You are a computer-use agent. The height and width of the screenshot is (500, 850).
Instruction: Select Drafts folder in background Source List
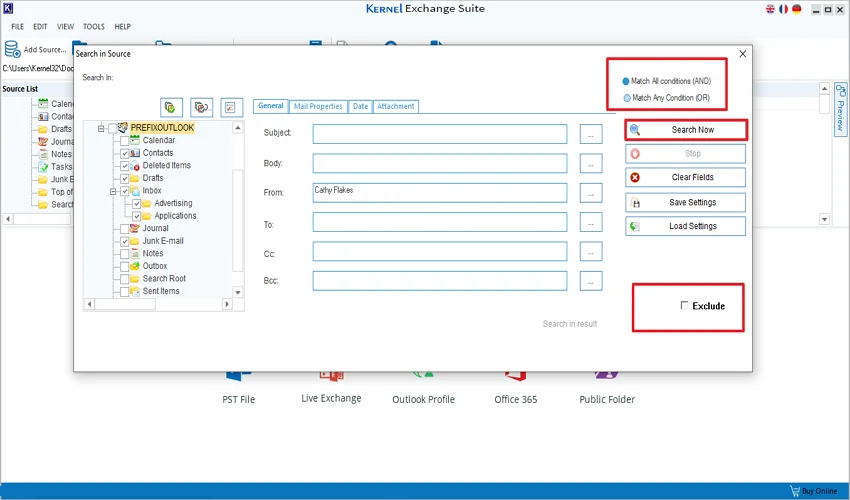pyautogui.click(x=61, y=129)
